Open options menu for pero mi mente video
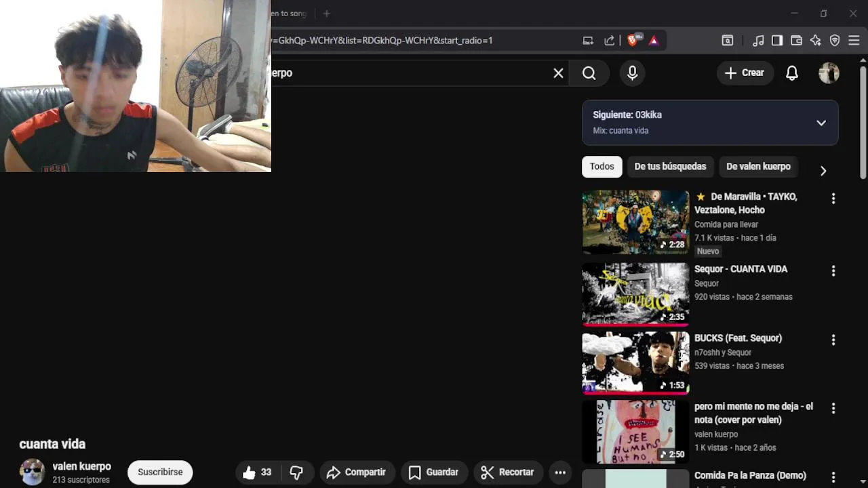868x488 pixels. (x=833, y=409)
